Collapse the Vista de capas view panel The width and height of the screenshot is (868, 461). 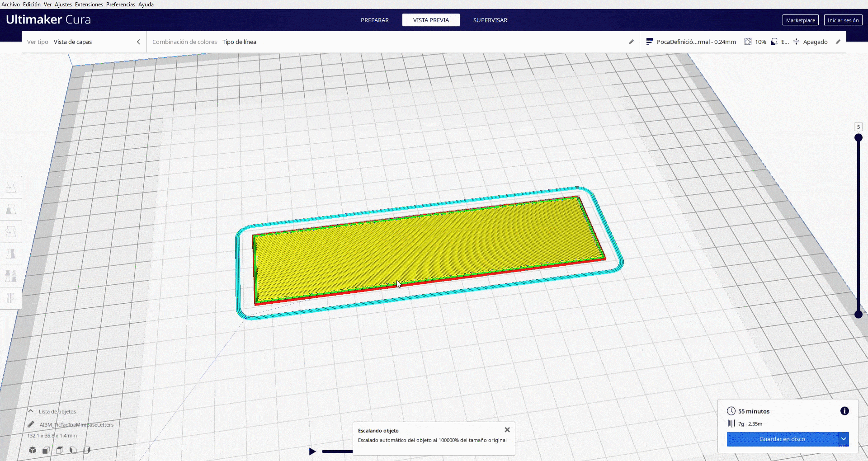click(x=138, y=42)
